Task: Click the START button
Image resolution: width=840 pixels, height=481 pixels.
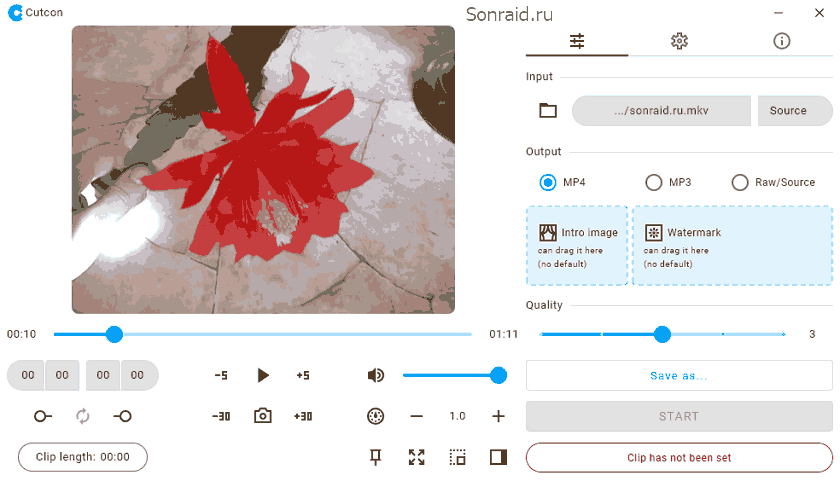Action: 679,417
